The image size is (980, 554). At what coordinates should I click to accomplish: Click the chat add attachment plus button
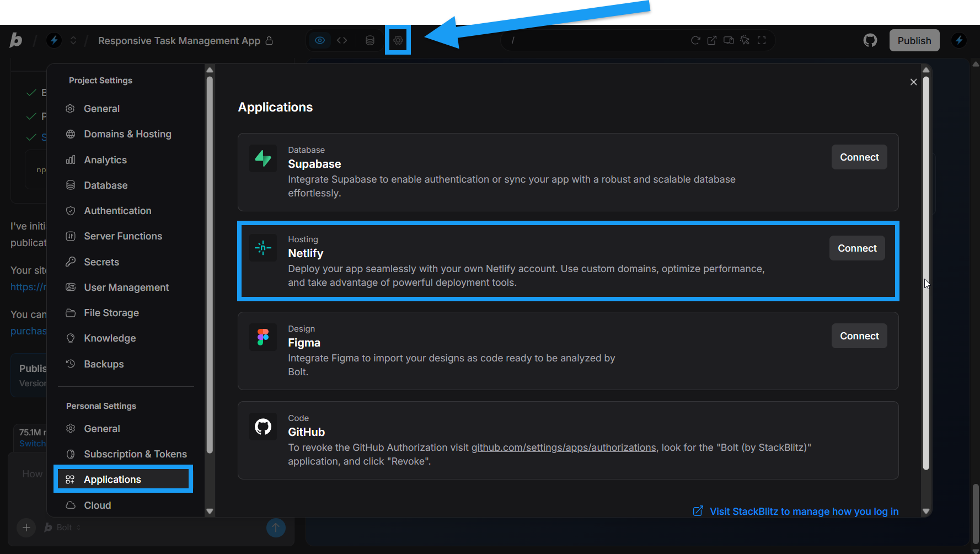tap(26, 528)
